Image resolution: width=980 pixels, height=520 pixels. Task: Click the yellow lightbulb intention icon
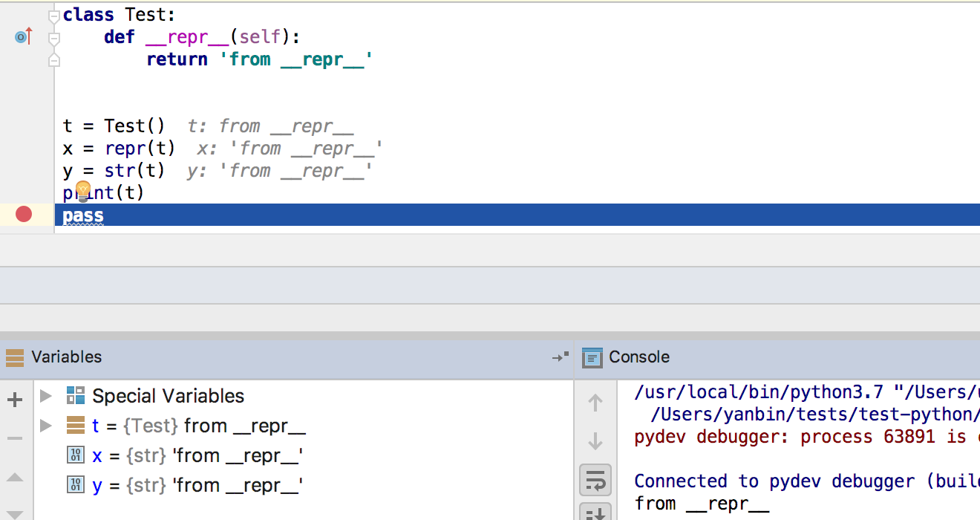tap(82, 190)
